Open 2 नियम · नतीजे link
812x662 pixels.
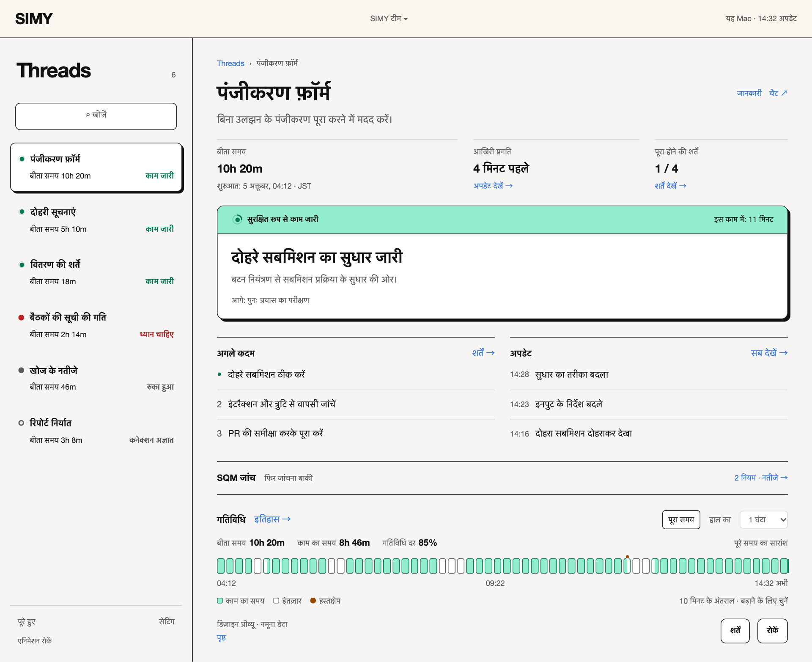tap(761, 478)
